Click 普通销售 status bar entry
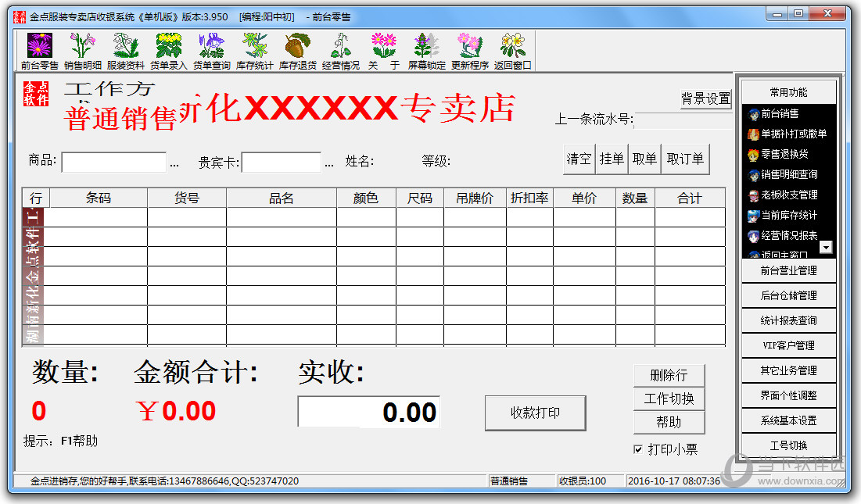 [509, 481]
